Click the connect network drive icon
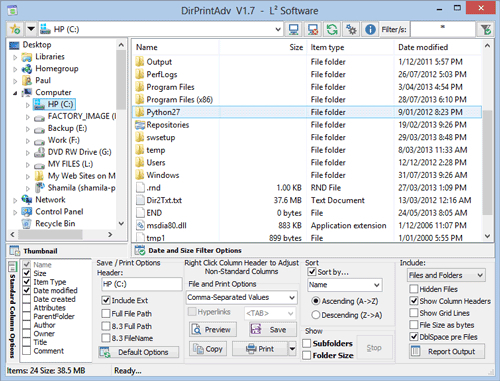500x381 pixels. pos(293,30)
